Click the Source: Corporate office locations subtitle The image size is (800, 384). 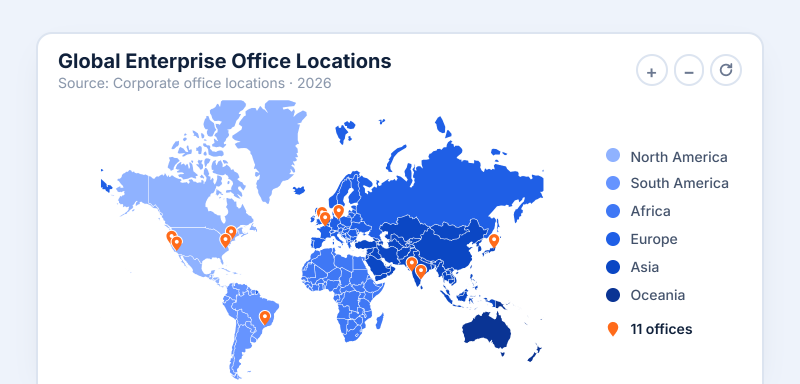[x=194, y=83]
